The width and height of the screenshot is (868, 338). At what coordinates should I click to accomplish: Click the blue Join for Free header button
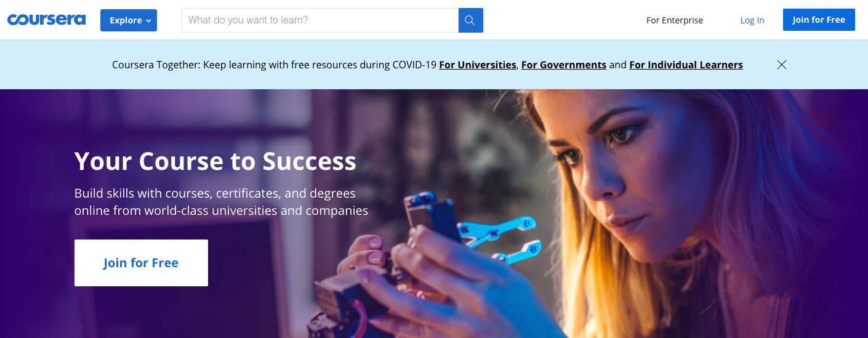pyautogui.click(x=819, y=20)
